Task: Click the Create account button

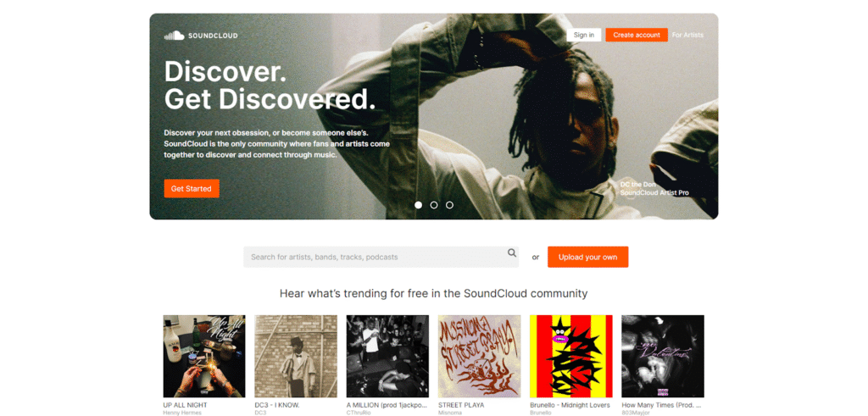Action: pyautogui.click(x=637, y=35)
